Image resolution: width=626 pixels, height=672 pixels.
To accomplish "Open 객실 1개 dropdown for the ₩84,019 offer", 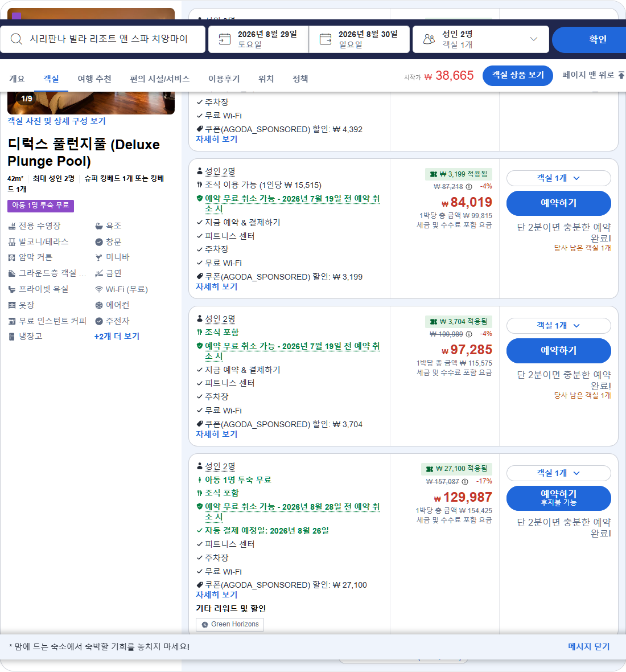I will click(558, 178).
